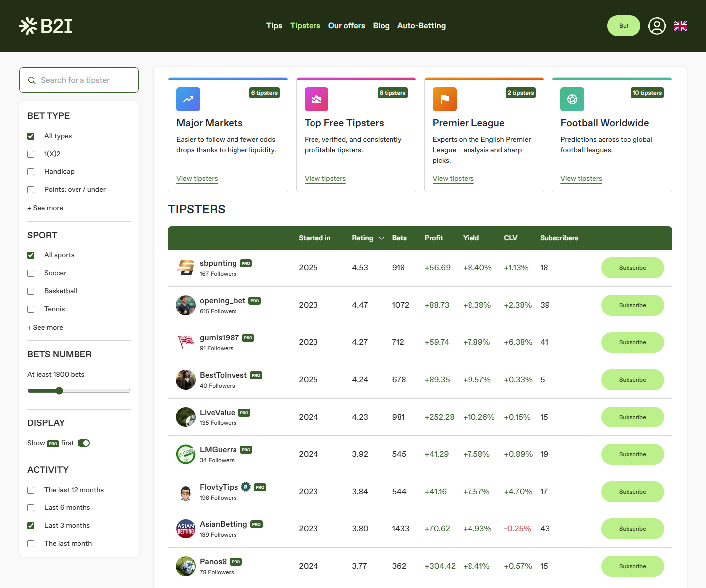Screen dimensions: 706x588
Task: Adjust the bets number slider handle
Action: tap(59, 391)
